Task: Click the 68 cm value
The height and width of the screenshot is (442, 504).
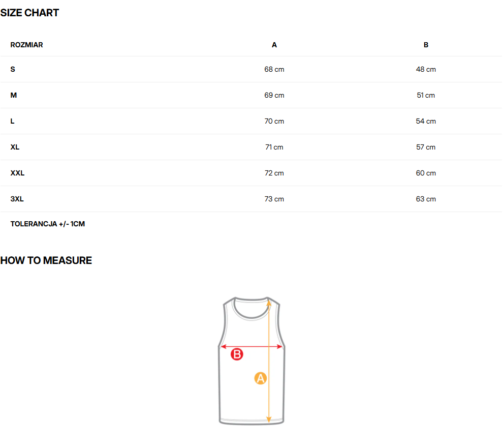Action: (274, 69)
